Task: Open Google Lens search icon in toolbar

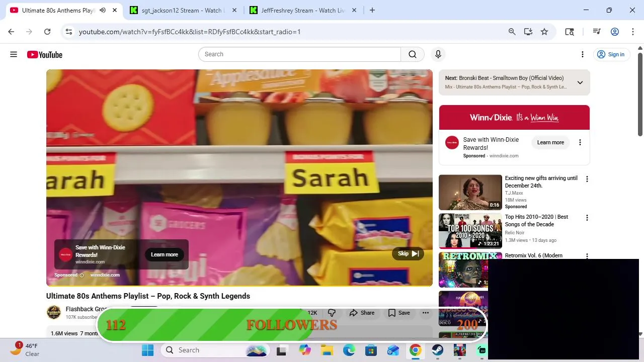Action: pos(570,32)
